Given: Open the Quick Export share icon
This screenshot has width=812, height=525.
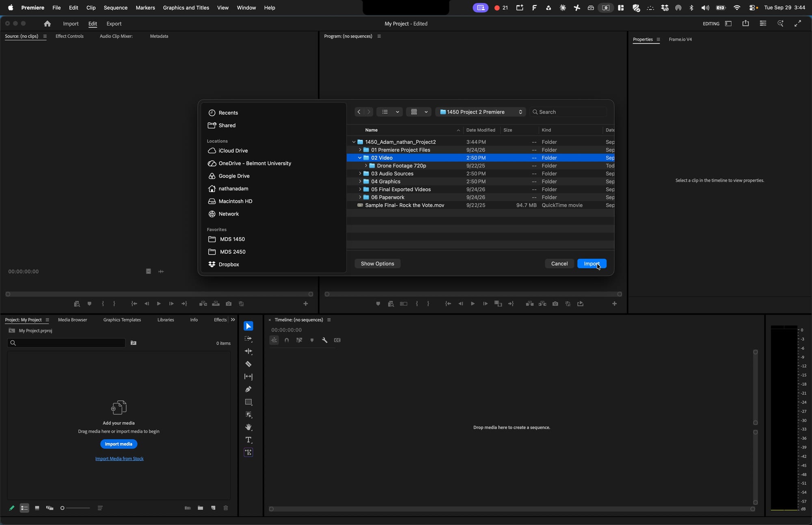Looking at the screenshot, I should click(x=745, y=24).
